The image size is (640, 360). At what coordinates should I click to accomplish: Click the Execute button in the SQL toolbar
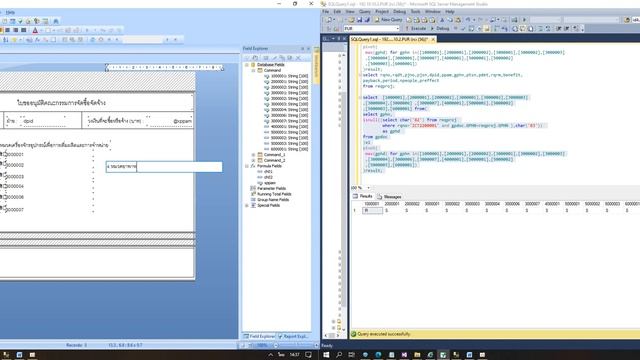pos(416,29)
